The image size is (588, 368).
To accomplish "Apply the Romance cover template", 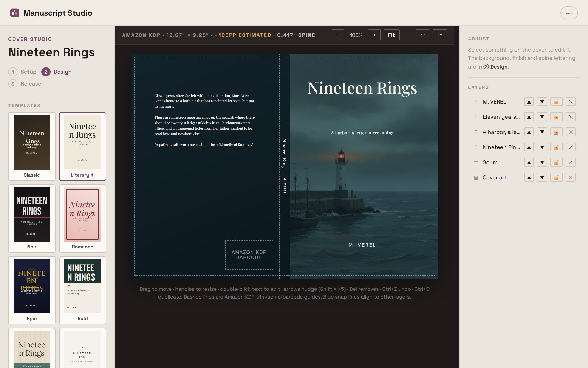I will point(83,218).
